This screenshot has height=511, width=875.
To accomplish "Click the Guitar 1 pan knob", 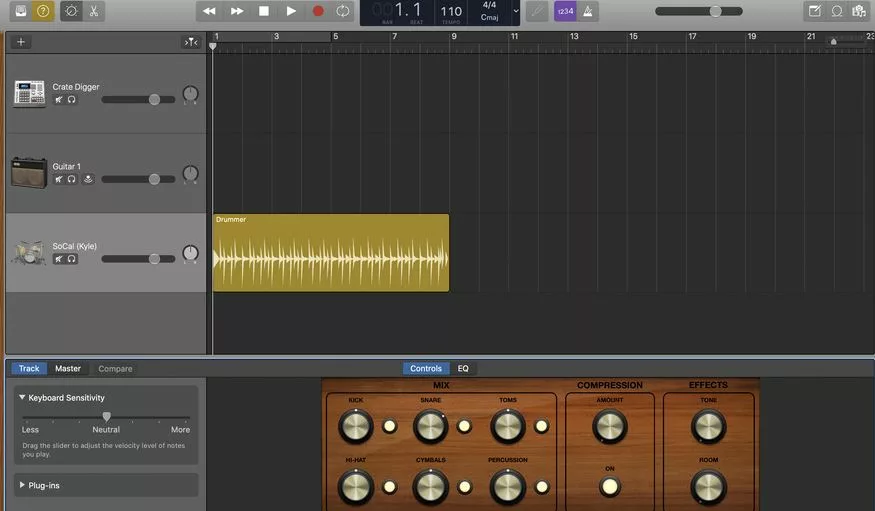I will coord(190,173).
